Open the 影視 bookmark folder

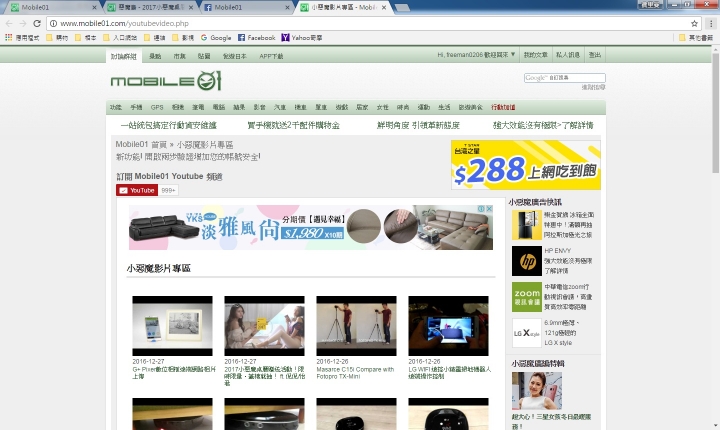[183, 38]
